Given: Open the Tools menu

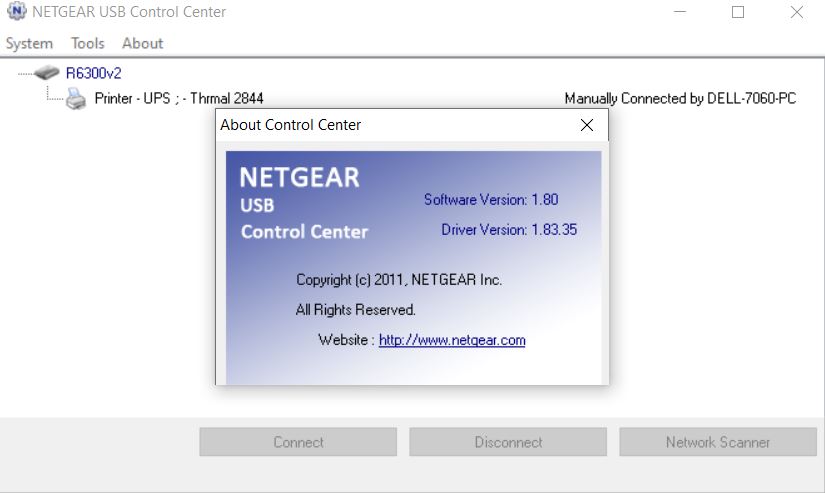Looking at the screenshot, I should pyautogui.click(x=87, y=43).
